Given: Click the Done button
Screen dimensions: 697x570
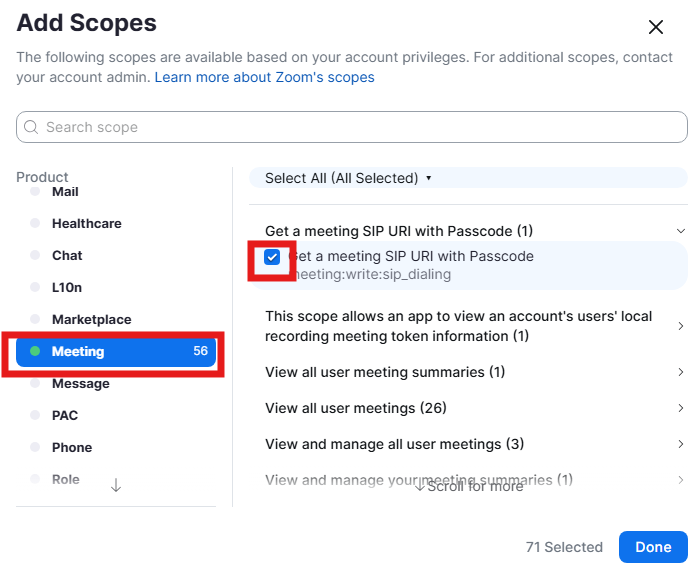Looking at the screenshot, I should click(653, 547).
